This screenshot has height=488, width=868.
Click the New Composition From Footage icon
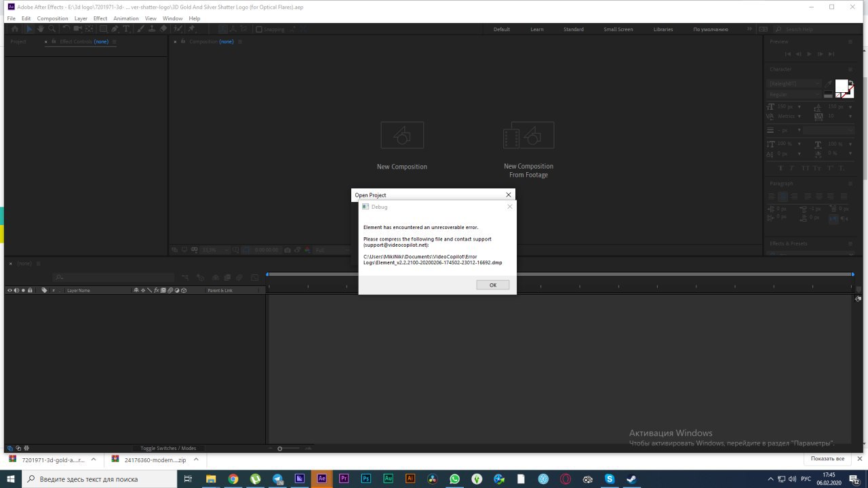click(x=528, y=135)
